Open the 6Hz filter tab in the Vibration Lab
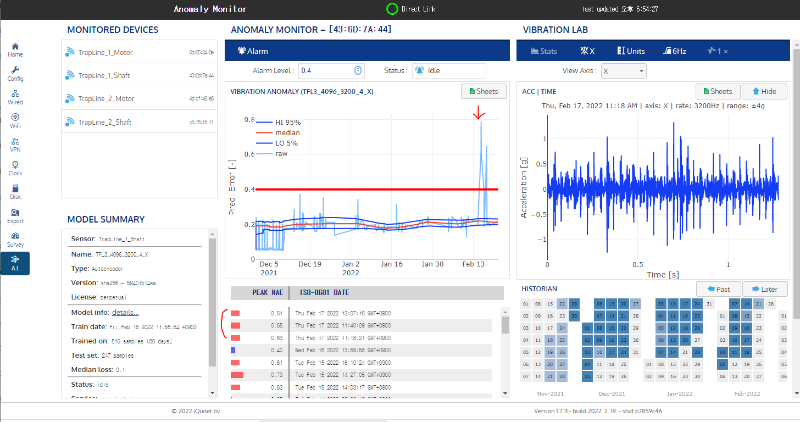This screenshot has width=800, height=422. pyautogui.click(x=674, y=51)
